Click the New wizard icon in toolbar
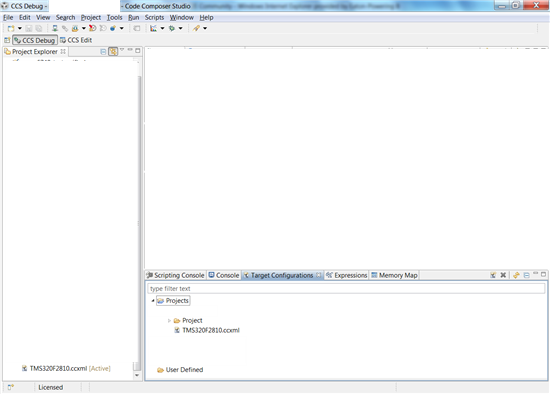 11,28
